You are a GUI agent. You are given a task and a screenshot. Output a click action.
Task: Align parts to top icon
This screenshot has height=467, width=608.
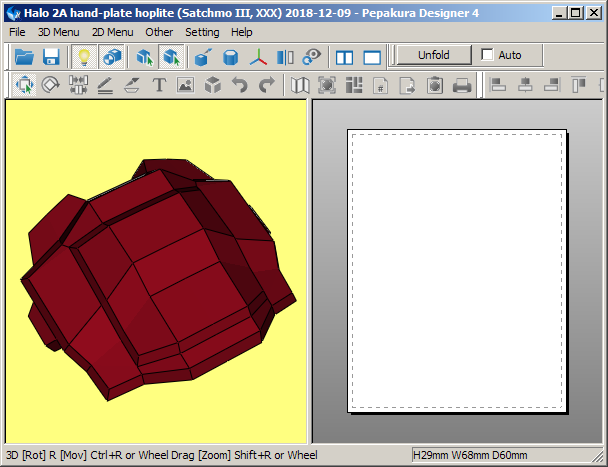click(579, 85)
